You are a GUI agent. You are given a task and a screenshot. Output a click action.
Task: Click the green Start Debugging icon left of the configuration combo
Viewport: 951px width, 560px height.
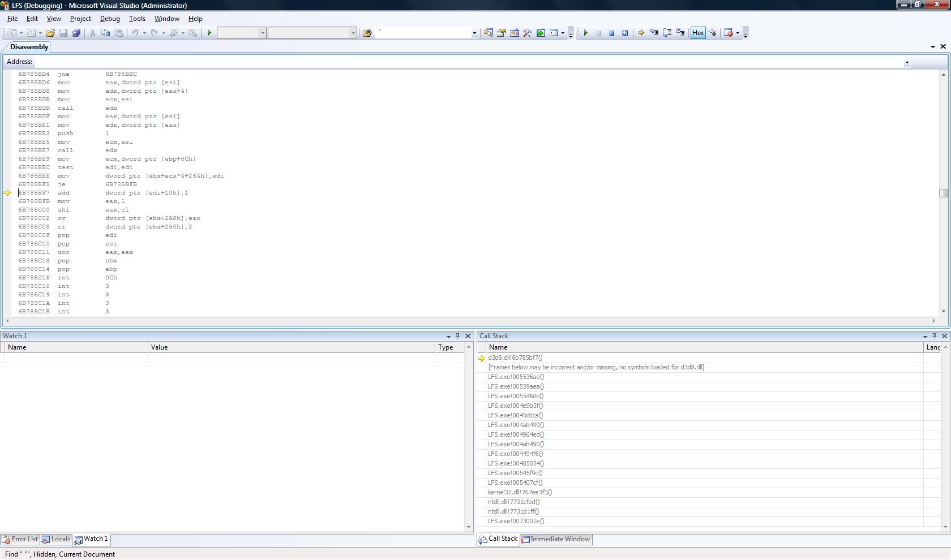tap(209, 33)
